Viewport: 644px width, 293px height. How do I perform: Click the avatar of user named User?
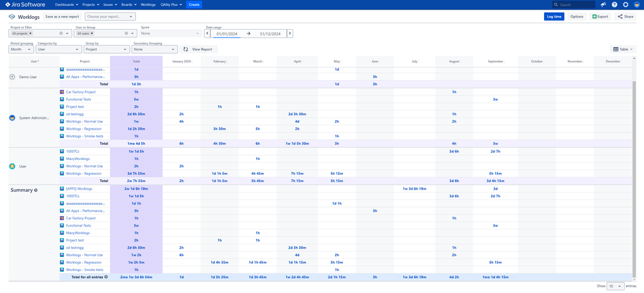point(12,167)
